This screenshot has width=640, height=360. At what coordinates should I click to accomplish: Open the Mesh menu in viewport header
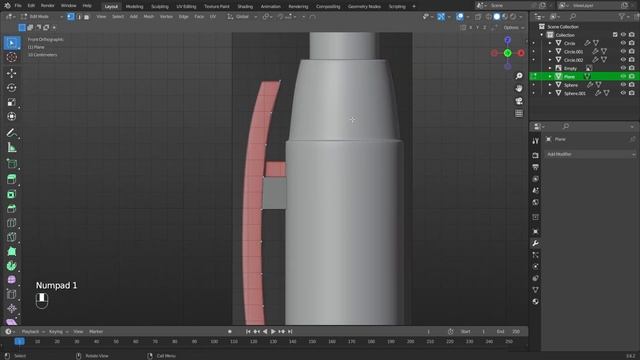(149, 17)
